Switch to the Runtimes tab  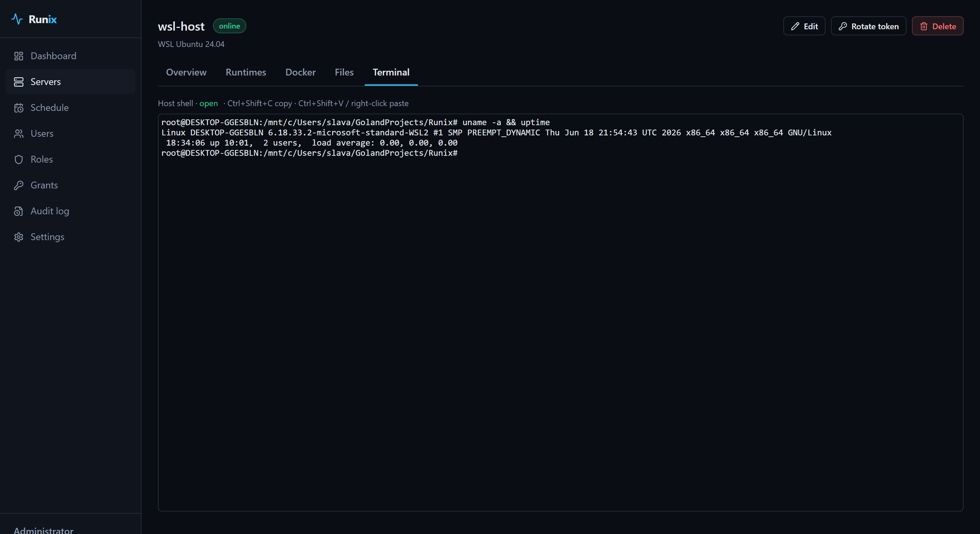[x=246, y=72]
